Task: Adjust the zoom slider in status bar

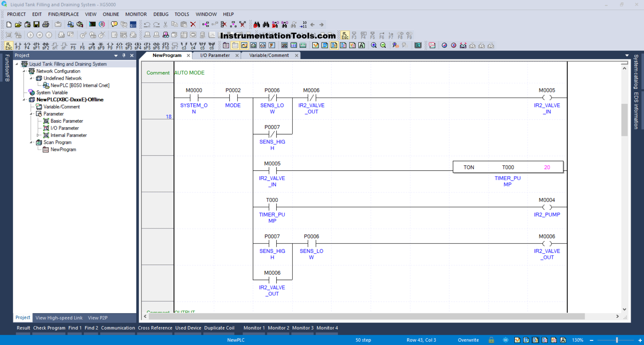Action: coord(616,340)
